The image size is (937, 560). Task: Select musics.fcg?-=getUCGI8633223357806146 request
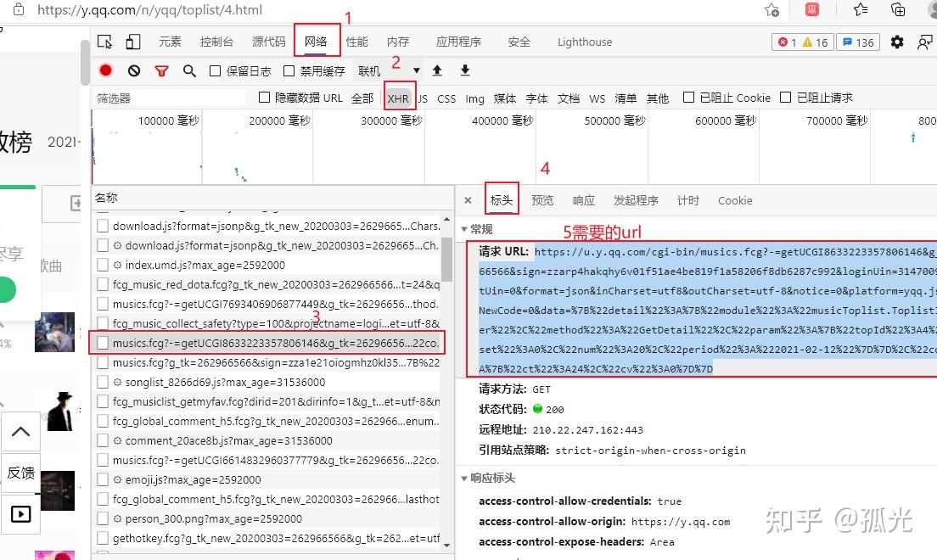[267, 343]
